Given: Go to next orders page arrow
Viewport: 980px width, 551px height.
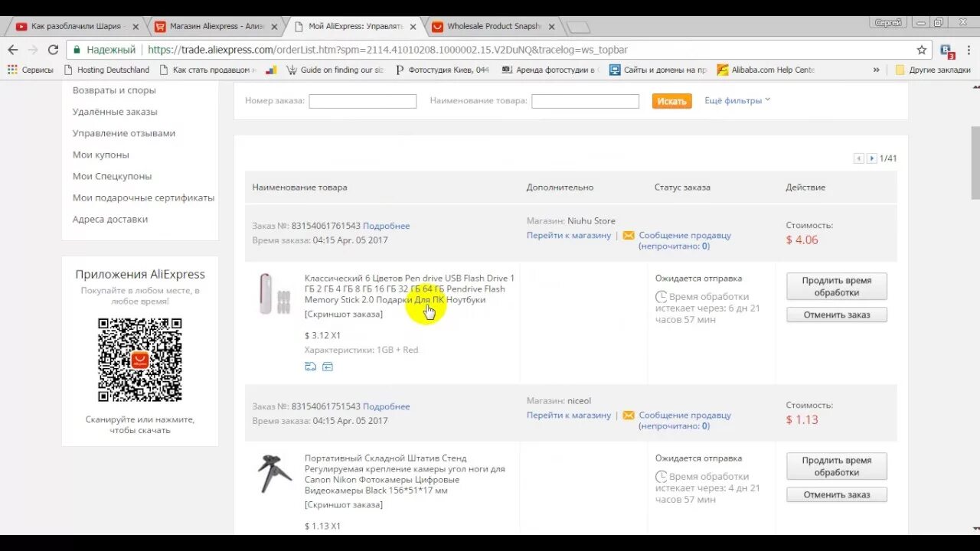Looking at the screenshot, I should 871,158.
